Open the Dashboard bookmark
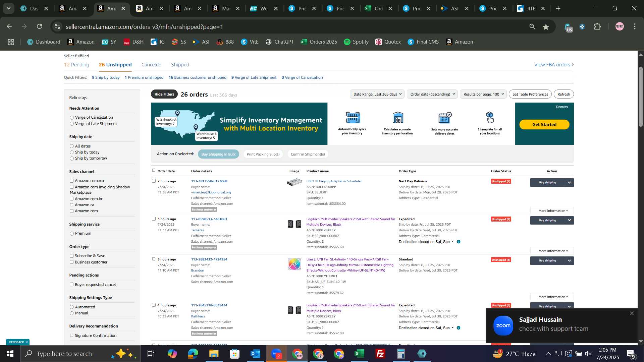644x362 pixels. click(44, 42)
